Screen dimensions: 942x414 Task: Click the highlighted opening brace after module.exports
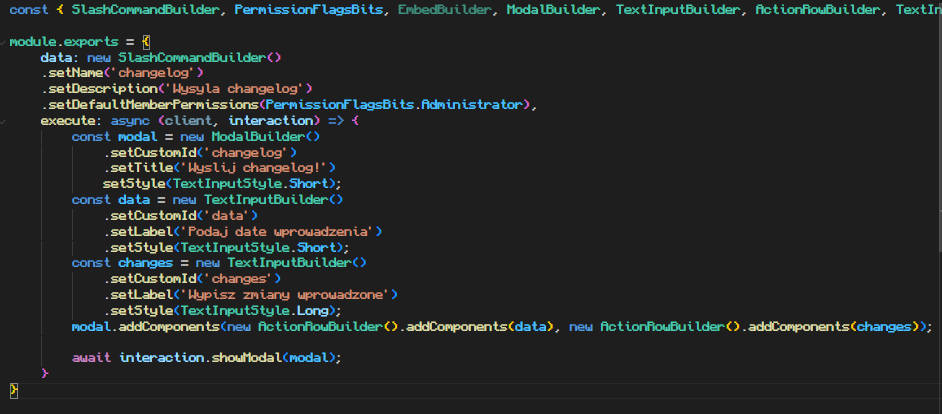[146, 42]
